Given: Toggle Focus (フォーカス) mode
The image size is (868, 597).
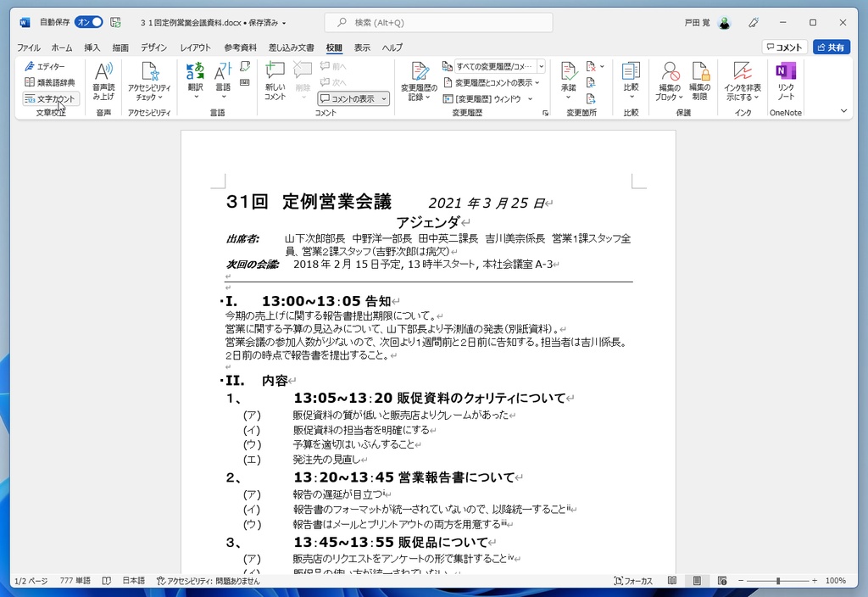Looking at the screenshot, I should point(633,581).
